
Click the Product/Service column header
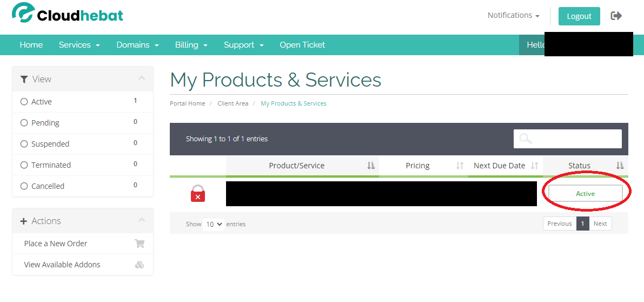coord(302,166)
